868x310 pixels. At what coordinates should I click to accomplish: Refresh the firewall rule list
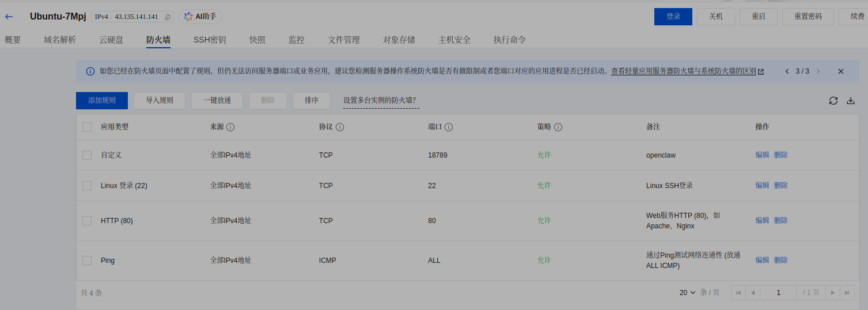(833, 101)
